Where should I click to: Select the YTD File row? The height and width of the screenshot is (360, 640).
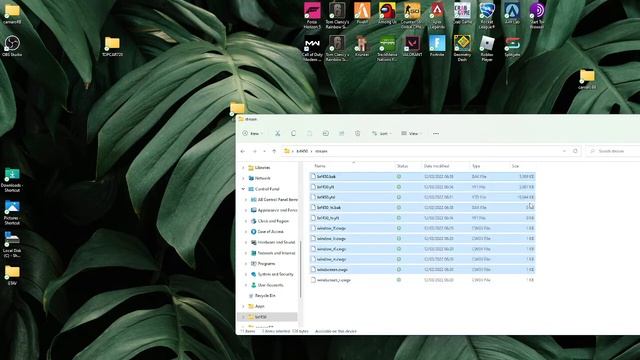(422, 197)
